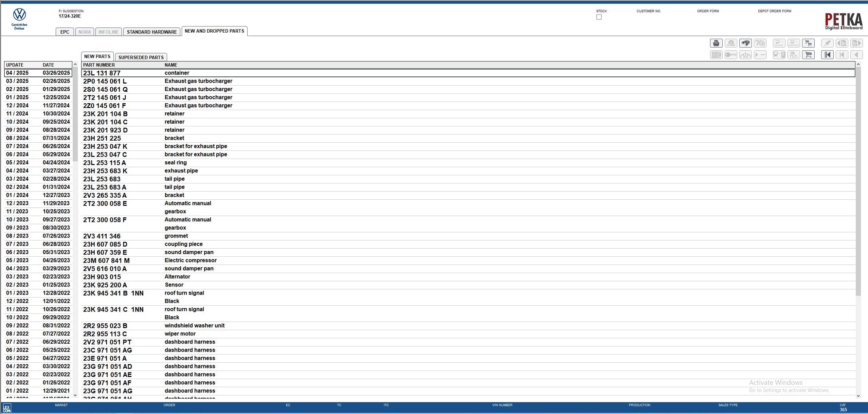Screen dimensions: 868x414
Task: Open the STANDARD HARDWARE tab
Action: click(x=152, y=32)
